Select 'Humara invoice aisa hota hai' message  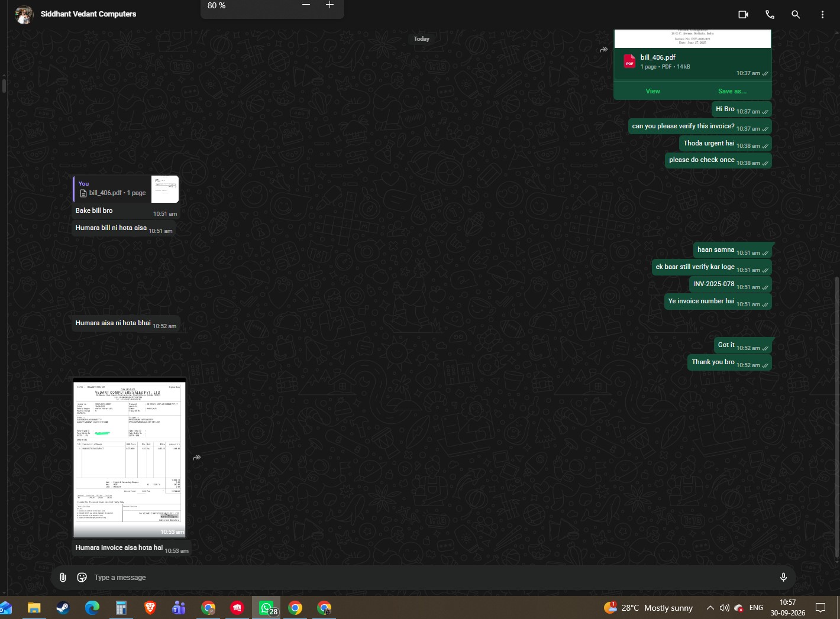click(x=131, y=548)
